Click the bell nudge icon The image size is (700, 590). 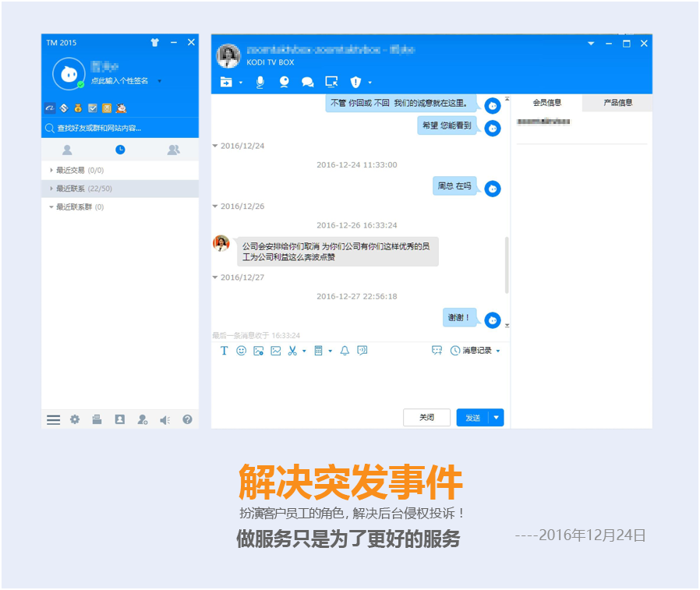pyautogui.click(x=345, y=351)
